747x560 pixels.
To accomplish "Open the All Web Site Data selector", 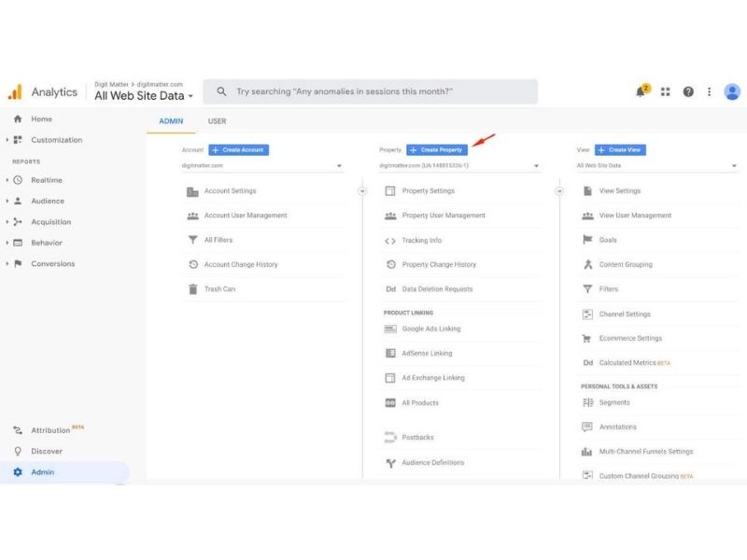I will (x=144, y=96).
